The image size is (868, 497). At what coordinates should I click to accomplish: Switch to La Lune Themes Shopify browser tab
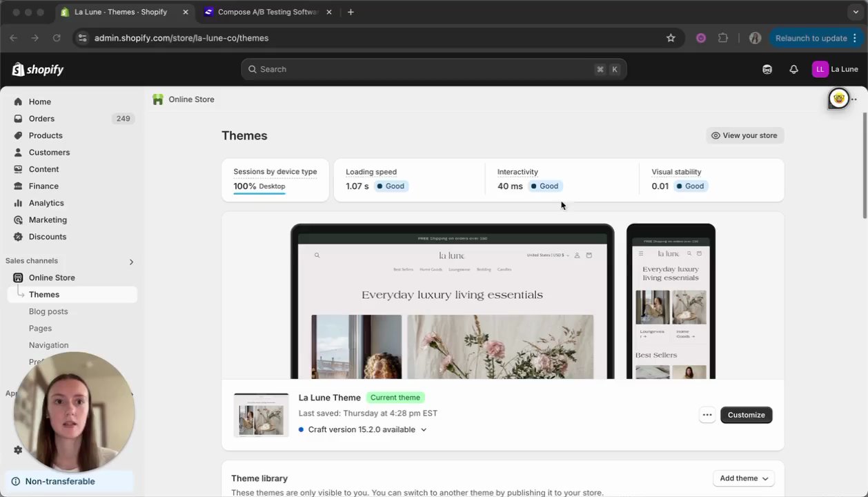pos(123,12)
